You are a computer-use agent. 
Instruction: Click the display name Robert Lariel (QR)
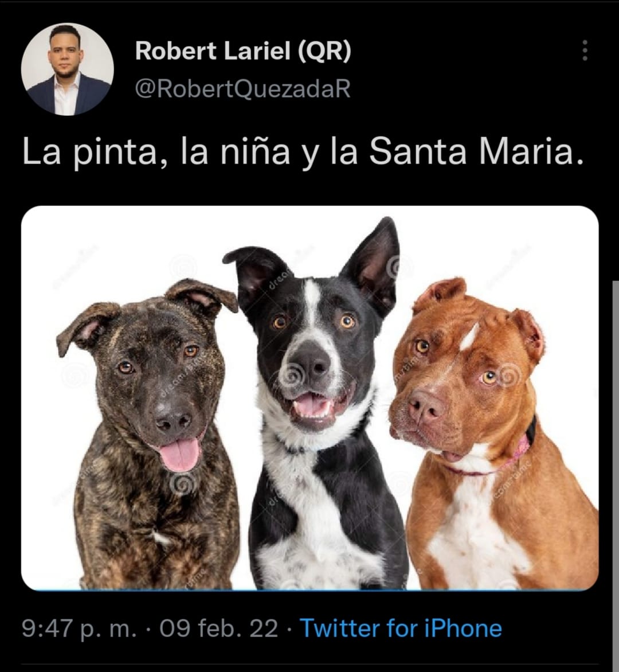[243, 51]
